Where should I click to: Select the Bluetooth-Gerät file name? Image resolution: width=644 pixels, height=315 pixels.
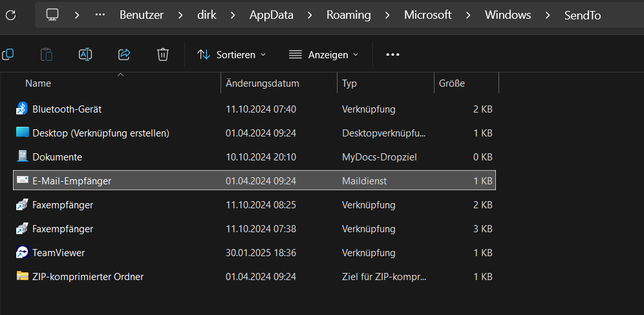pos(67,109)
